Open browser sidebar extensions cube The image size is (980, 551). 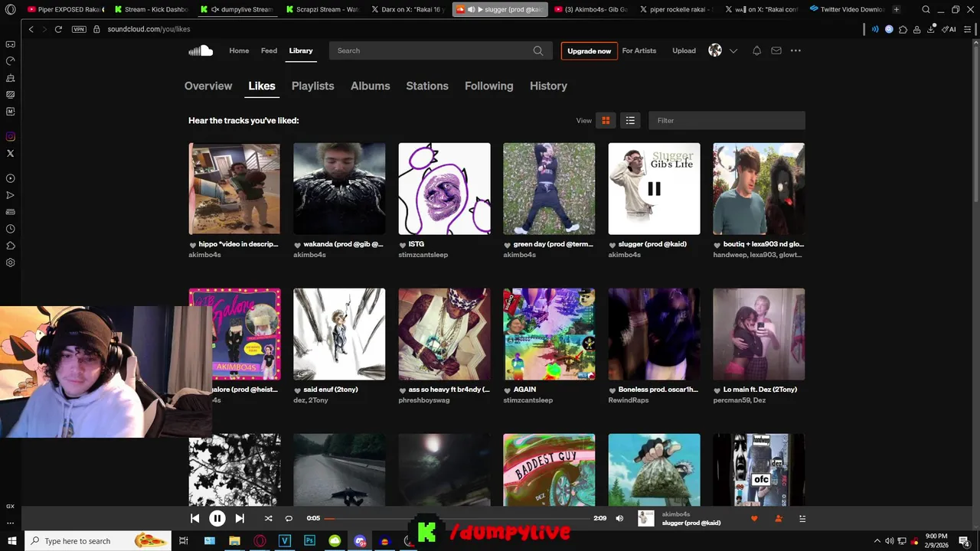[11, 246]
